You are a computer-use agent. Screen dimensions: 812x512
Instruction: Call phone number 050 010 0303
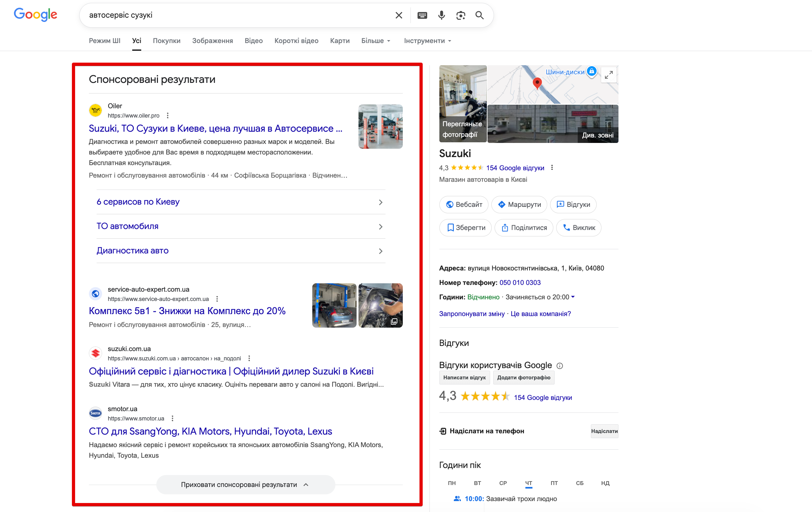click(520, 282)
